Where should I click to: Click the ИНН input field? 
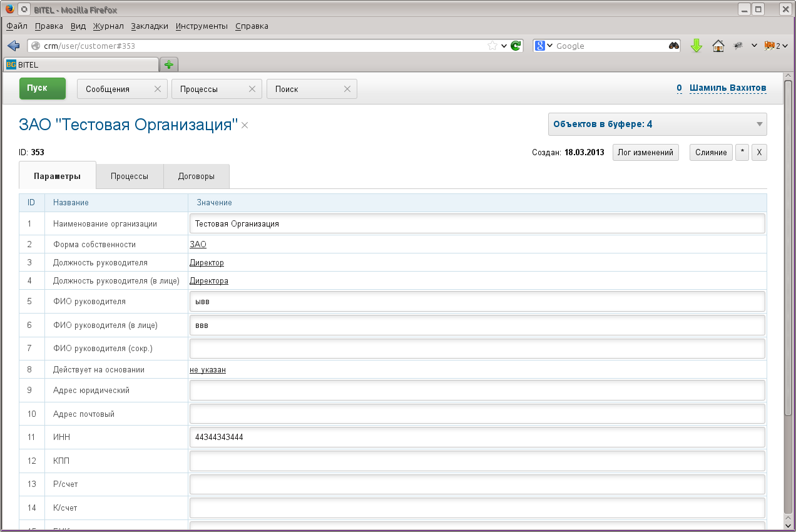(x=477, y=437)
